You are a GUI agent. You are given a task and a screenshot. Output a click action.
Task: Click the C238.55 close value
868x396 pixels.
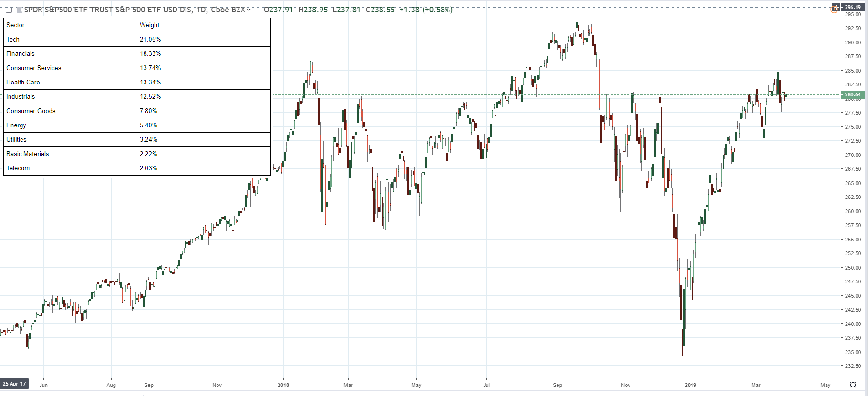point(380,10)
